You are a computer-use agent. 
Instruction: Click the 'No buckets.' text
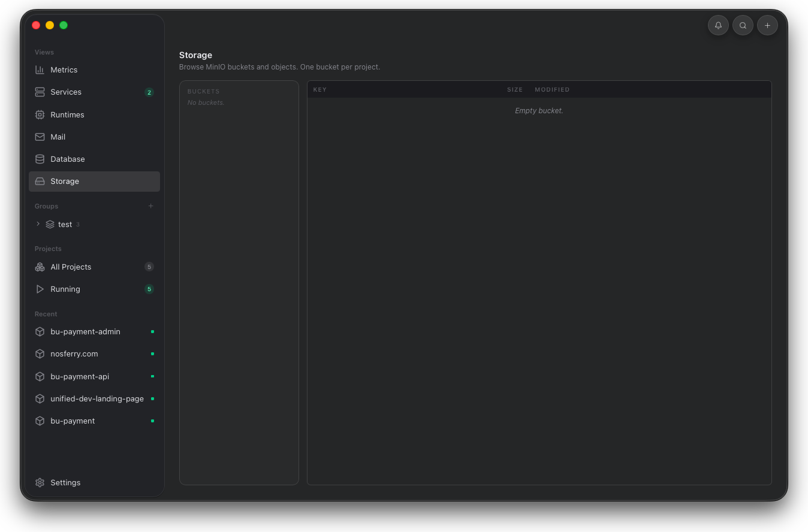tap(206, 102)
